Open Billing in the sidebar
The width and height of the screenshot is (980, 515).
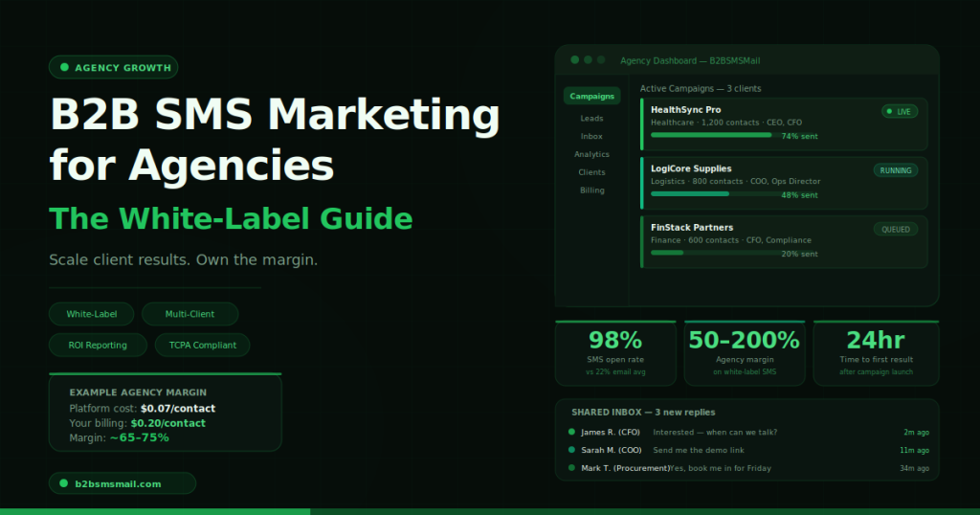[591, 190]
